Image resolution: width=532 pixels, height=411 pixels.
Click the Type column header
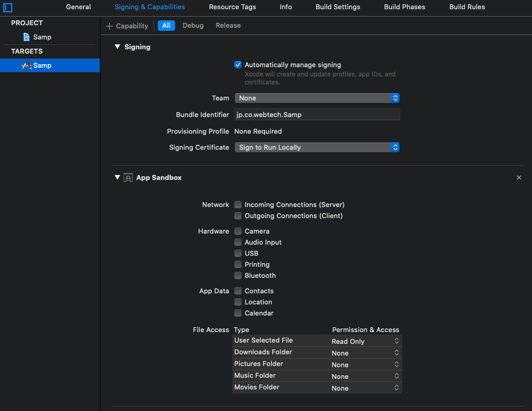(241, 330)
